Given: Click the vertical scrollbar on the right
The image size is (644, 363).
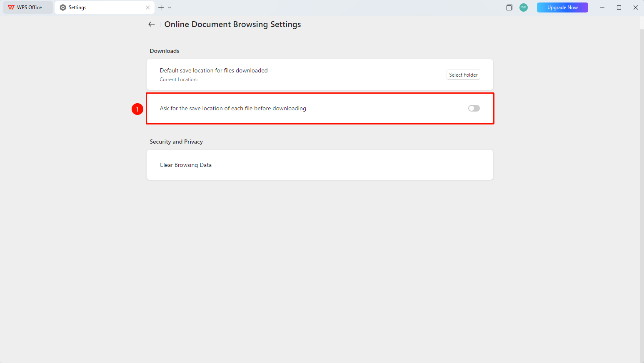Looking at the screenshot, I should click(x=642, y=195).
